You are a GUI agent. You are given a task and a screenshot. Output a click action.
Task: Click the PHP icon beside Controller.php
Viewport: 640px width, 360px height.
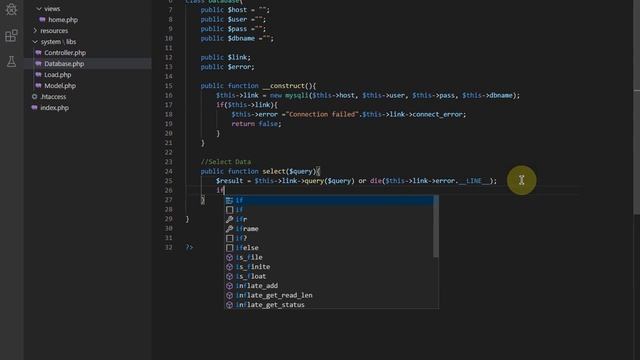click(38, 53)
